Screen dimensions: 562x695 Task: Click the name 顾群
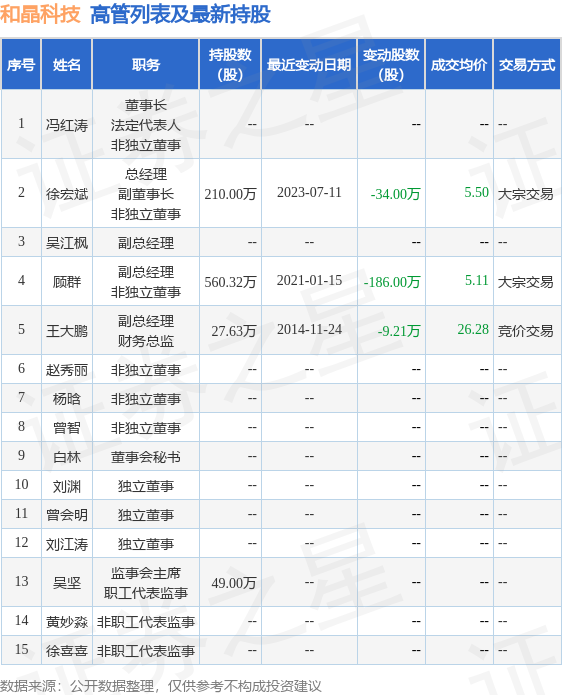(x=67, y=281)
